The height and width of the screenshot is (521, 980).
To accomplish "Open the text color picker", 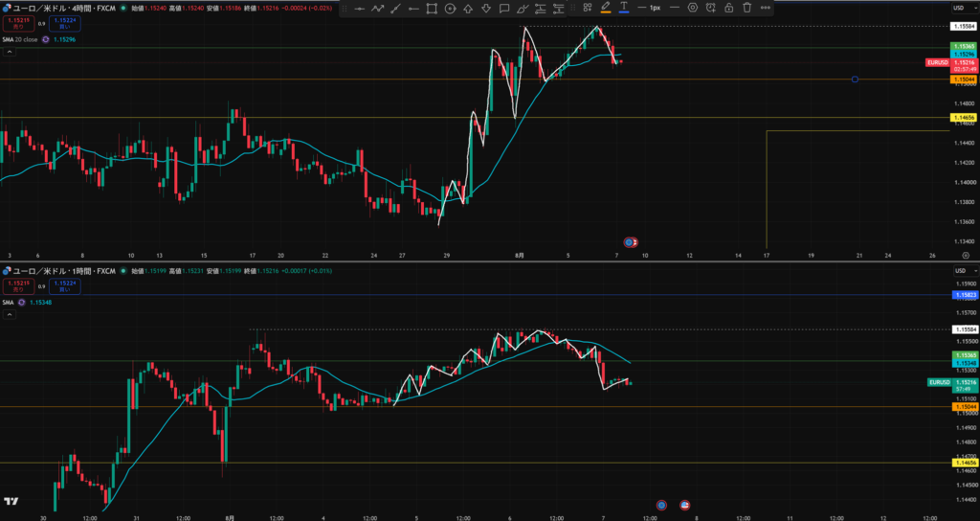I will (x=624, y=8).
